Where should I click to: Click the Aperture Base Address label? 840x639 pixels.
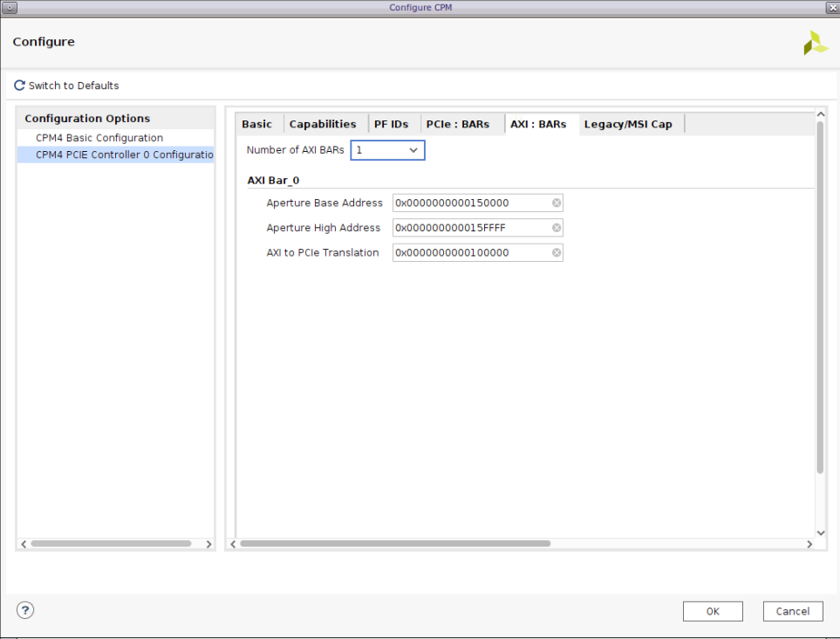coord(324,203)
